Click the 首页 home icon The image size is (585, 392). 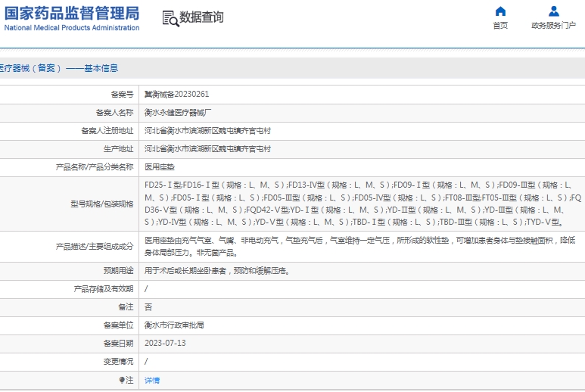[500, 11]
